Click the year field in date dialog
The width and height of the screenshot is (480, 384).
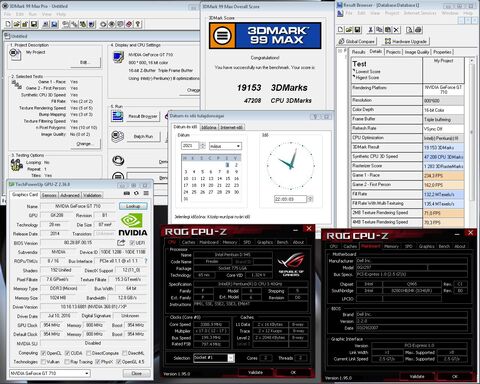click(x=190, y=146)
